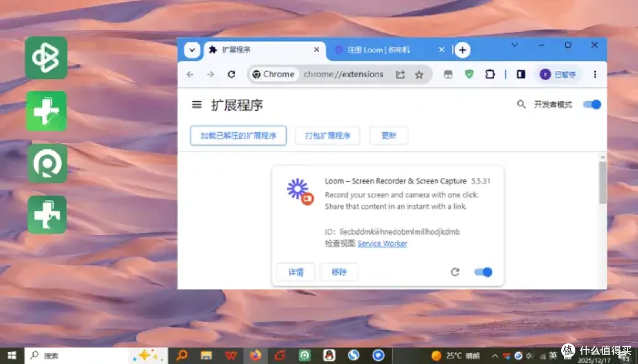The height and width of the screenshot is (364, 638).
Task: Open Firefox from the taskbar
Action: (x=256, y=356)
